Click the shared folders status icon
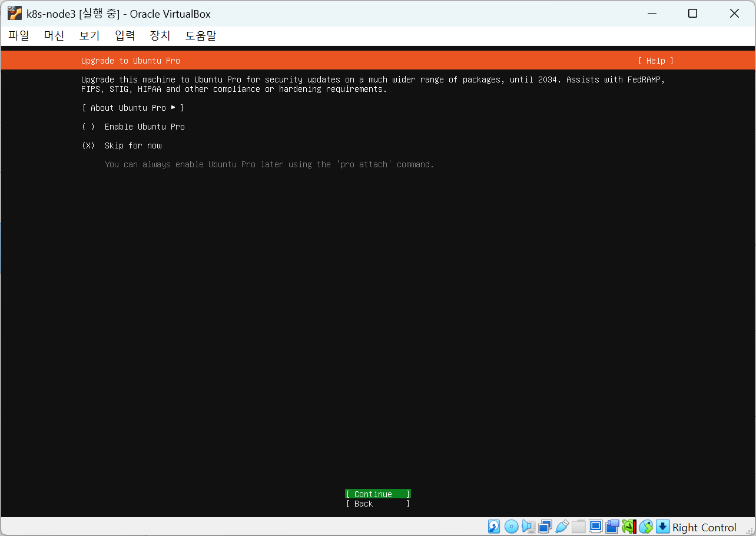The image size is (756, 536). click(x=579, y=527)
